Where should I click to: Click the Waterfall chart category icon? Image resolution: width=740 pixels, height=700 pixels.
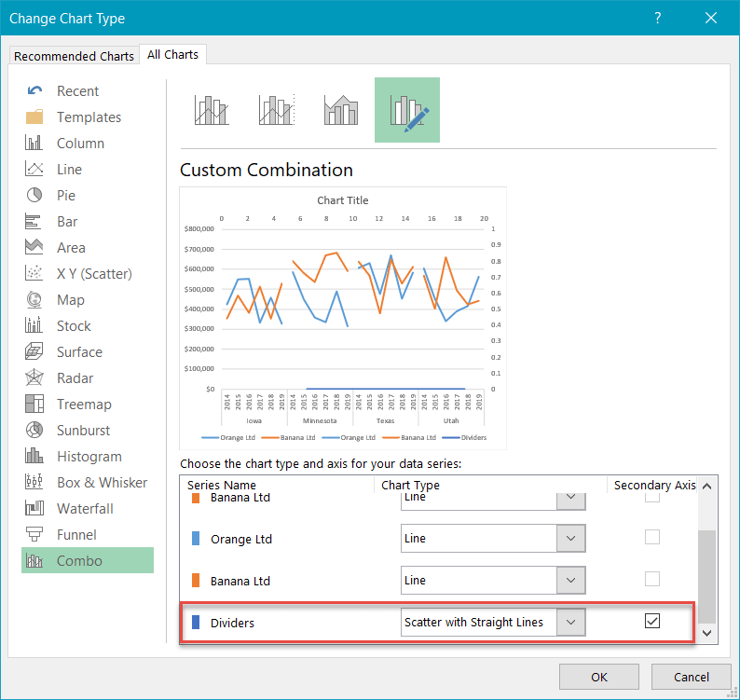[x=34, y=508]
